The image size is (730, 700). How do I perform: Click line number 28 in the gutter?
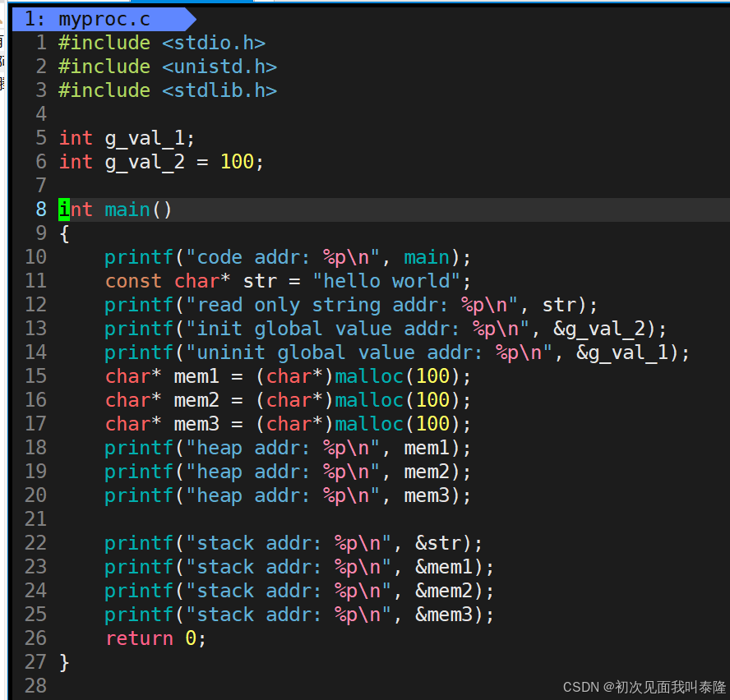point(35,685)
